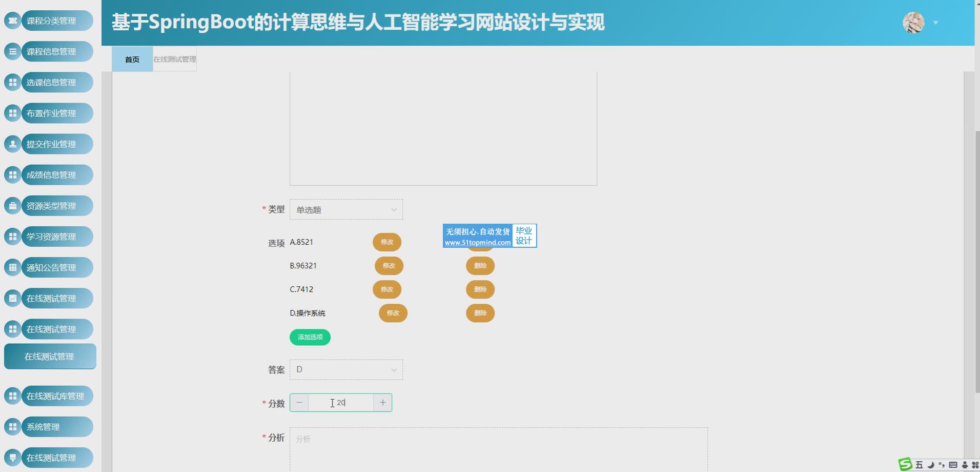Click the 课程分类管理 sidebar icon
This screenshot has width=980, height=472.
[x=13, y=21]
